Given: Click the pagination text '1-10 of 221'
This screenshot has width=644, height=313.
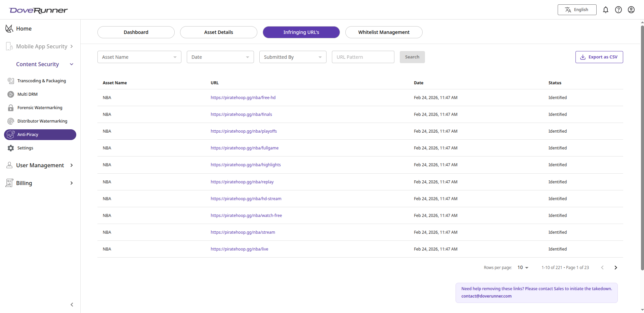Looking at the screenshot, I should point(552,268).
